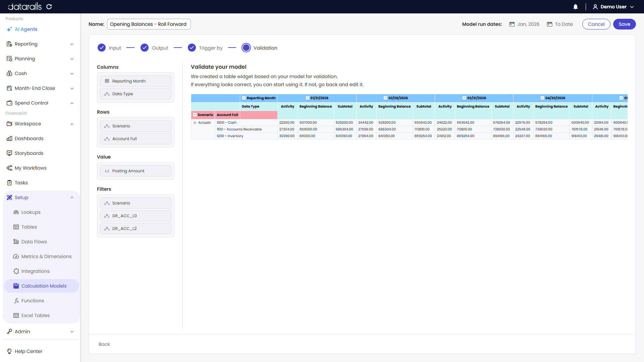Image resolution: width=644 pixels, height=362 pixels.
Task: Click the Cancel button
Action: point(596,24)
